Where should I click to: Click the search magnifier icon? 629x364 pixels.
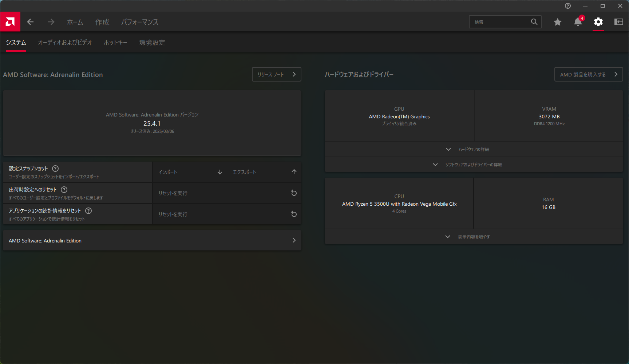[534, 22]
